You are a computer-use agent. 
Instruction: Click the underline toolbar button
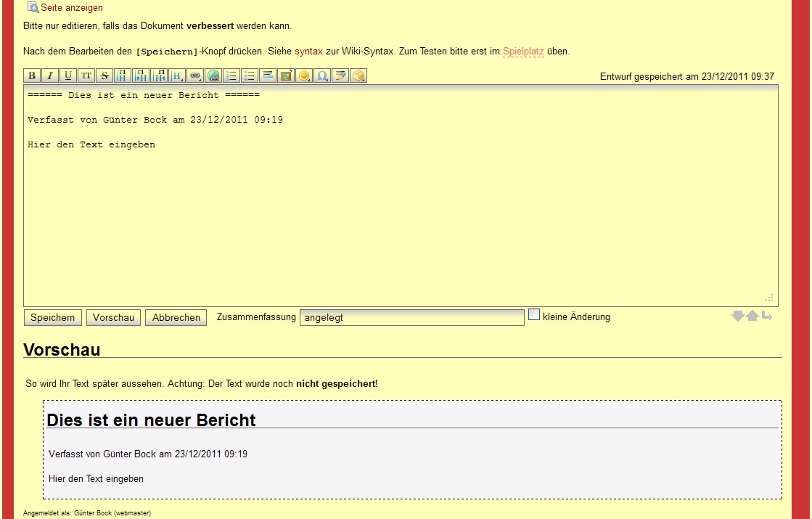[68, 75]
